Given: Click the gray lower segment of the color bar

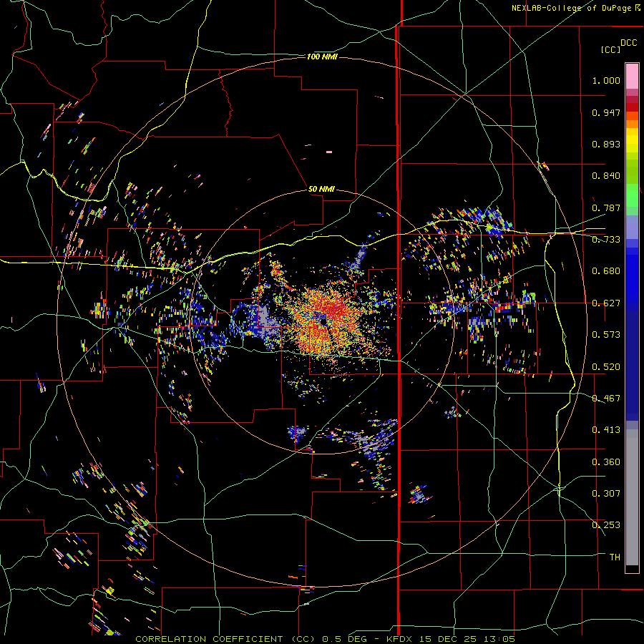Looking at the screenshot, I should [632, 497].
